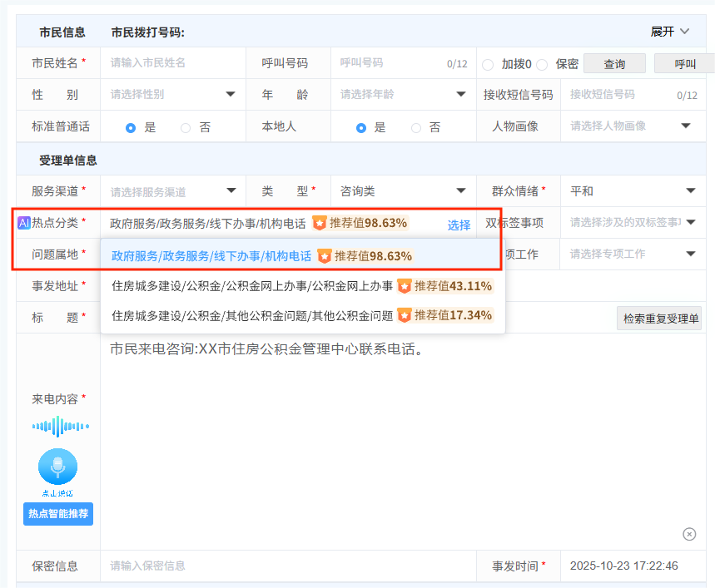Select the 公积金网上办事 recommendation entry

(250, 286)
